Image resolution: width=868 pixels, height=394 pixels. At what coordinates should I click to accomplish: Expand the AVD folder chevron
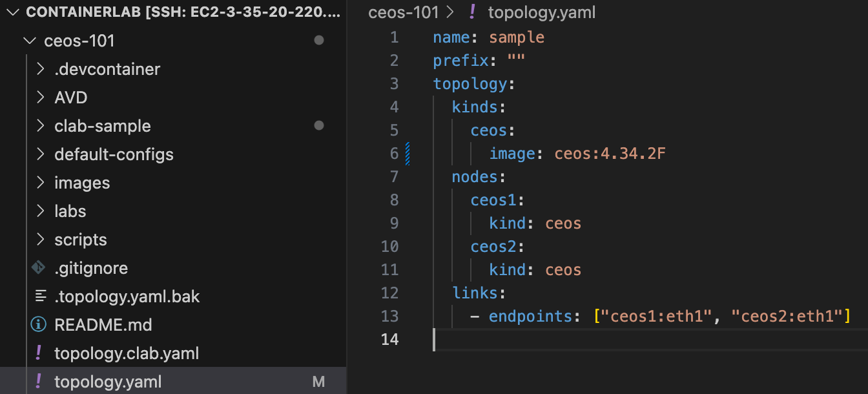41,98
